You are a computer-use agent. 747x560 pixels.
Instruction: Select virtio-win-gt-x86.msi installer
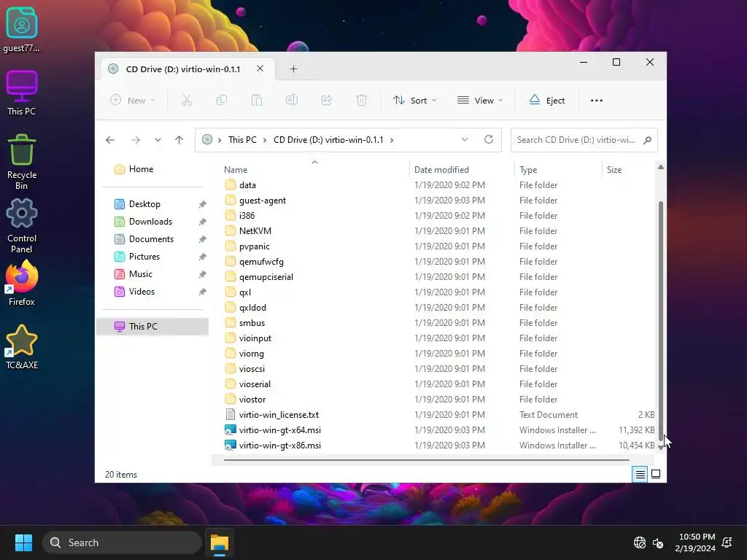(279, 446)
